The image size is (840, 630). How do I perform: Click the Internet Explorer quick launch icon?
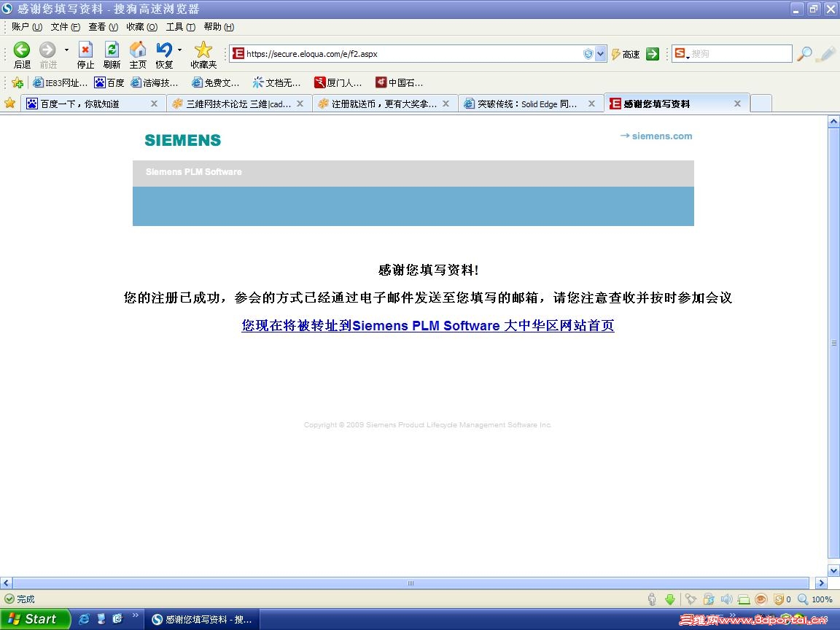pyautogui.click(x=84, y=619)
